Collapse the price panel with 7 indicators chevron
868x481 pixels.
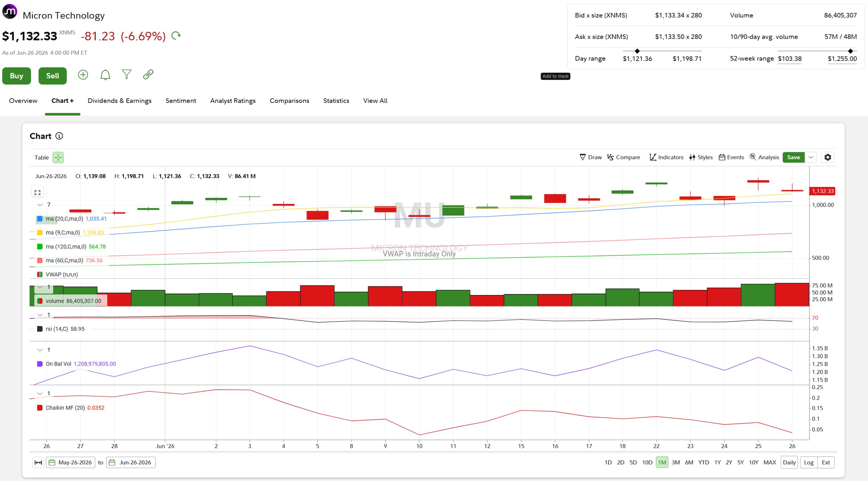tap(40, 205)
